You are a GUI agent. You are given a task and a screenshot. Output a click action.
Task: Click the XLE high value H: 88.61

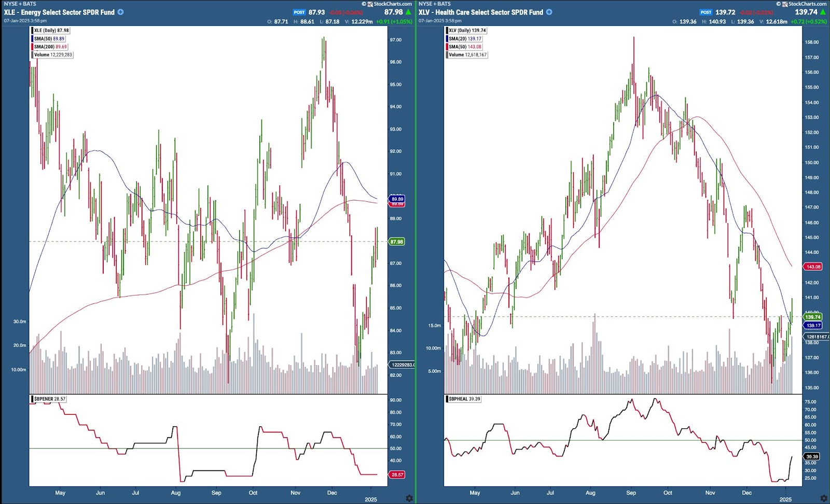[x=303, y=22]
